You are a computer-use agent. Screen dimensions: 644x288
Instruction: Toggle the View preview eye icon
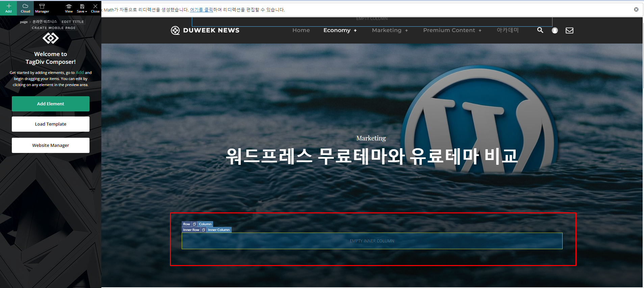(x=69, y=8)
